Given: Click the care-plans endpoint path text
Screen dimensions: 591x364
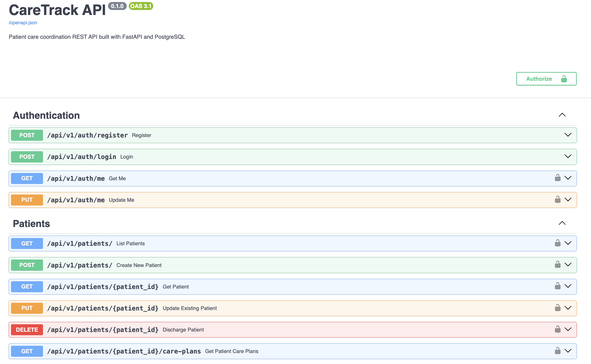Looking at the screenshot, I should [x=124, y=351].
